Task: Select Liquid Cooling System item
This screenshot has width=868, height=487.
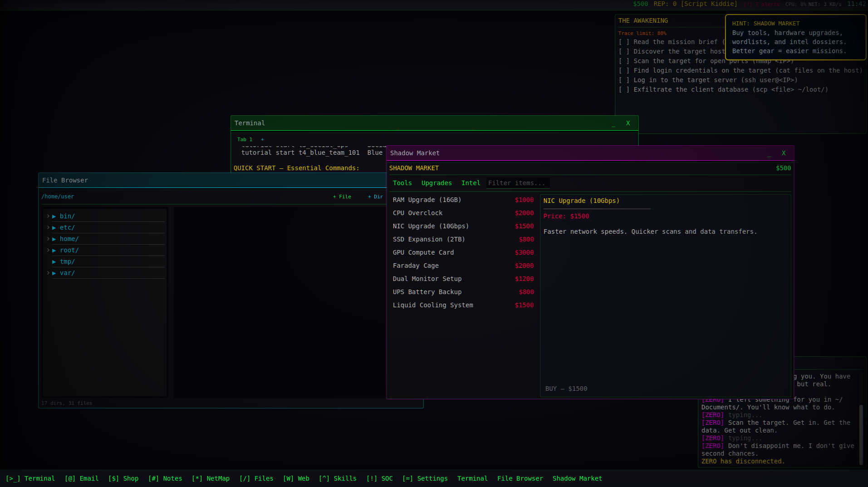Action: tap(463, 305)
